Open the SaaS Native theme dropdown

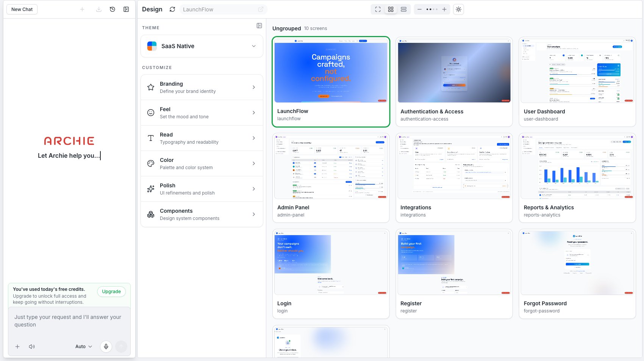point(202,46)
